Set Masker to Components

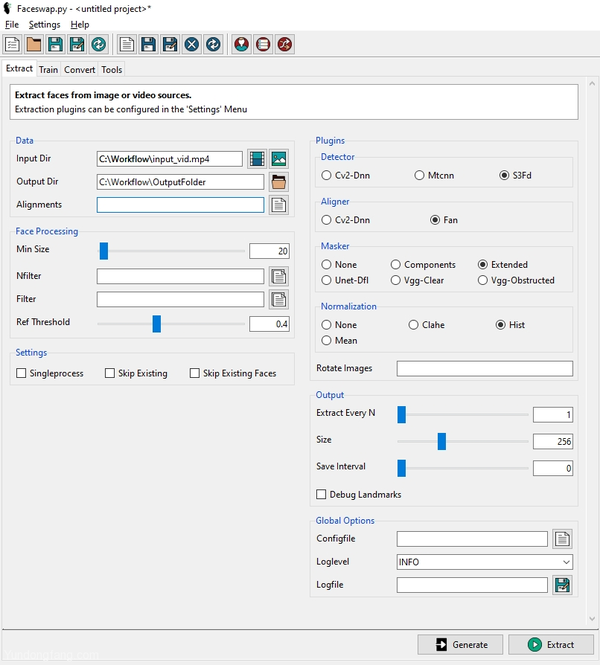(x=423, y=265)
